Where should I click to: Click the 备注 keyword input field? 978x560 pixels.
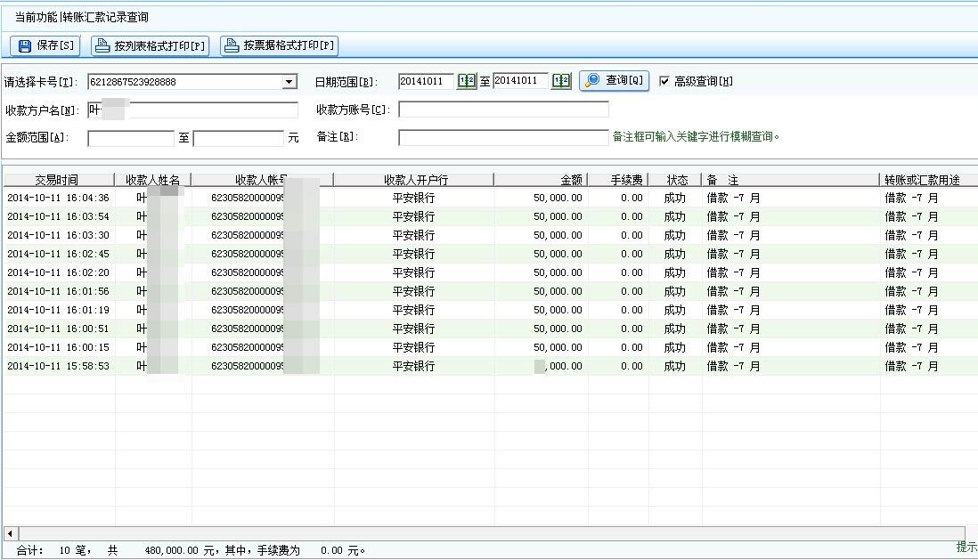click(x=503, y=138)
